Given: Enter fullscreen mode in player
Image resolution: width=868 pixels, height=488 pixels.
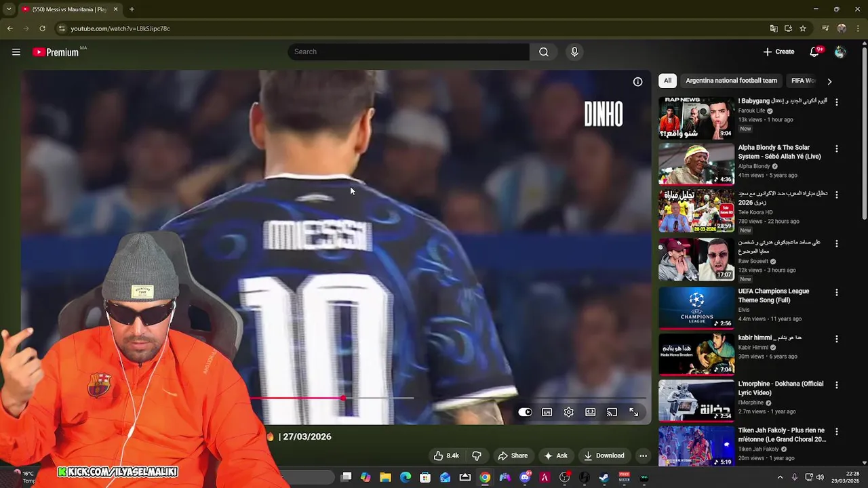Looking at the screenshot, I should pyautogui.click(x=634, y=412).
